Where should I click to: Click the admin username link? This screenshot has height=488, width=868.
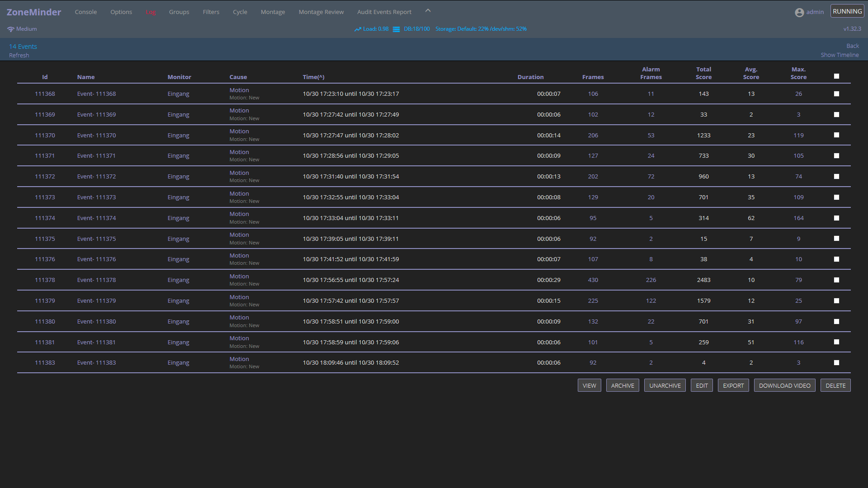click(815, 12)
